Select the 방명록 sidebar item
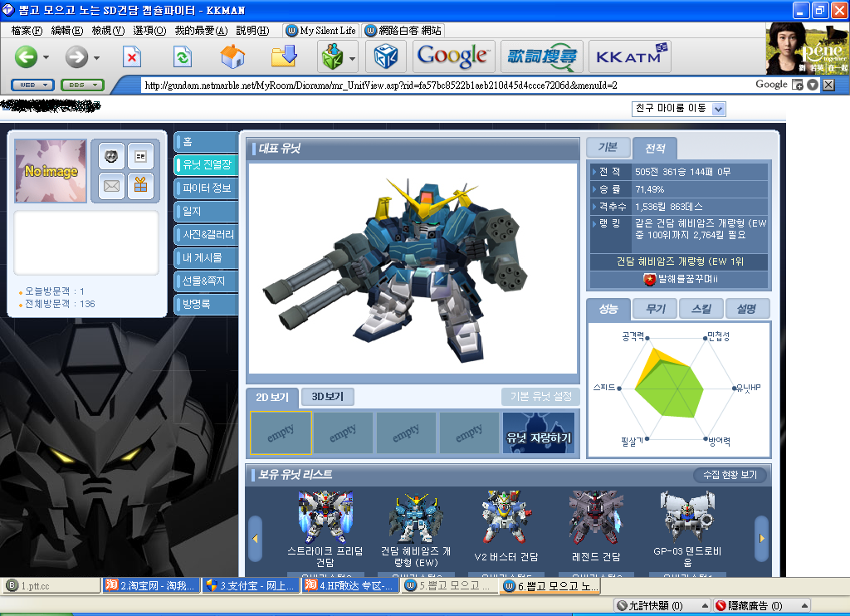Viewport: 850px width, 616px height. point(207,304)
